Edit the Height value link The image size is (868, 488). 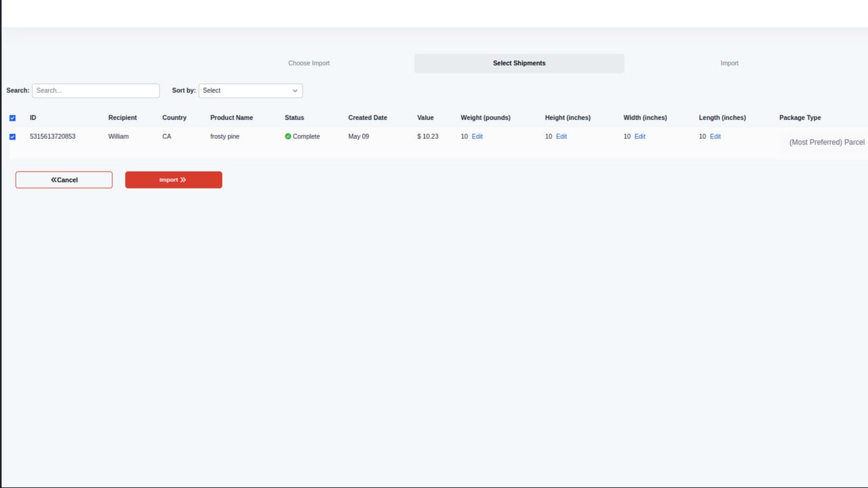[x=561, y=136]
